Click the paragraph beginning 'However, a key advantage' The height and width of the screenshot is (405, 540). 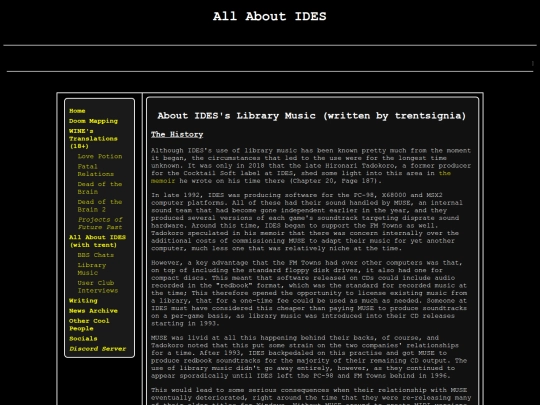pyautogui.click(x=309, y=293)
